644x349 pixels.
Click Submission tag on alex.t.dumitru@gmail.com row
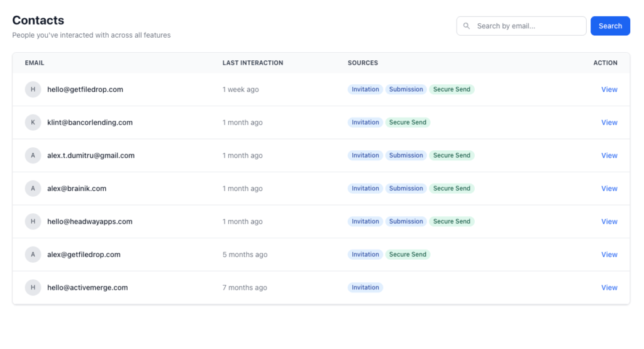406,155
